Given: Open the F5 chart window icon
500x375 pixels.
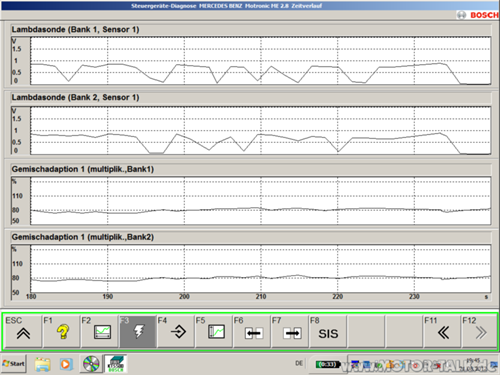Looking at the screenshot, I should point(214,331).
